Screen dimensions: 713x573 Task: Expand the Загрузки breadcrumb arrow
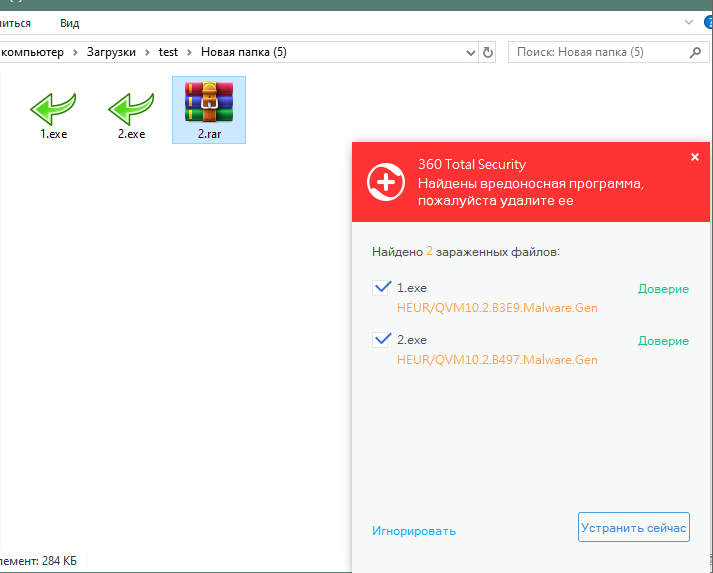(x=147, y=52)
